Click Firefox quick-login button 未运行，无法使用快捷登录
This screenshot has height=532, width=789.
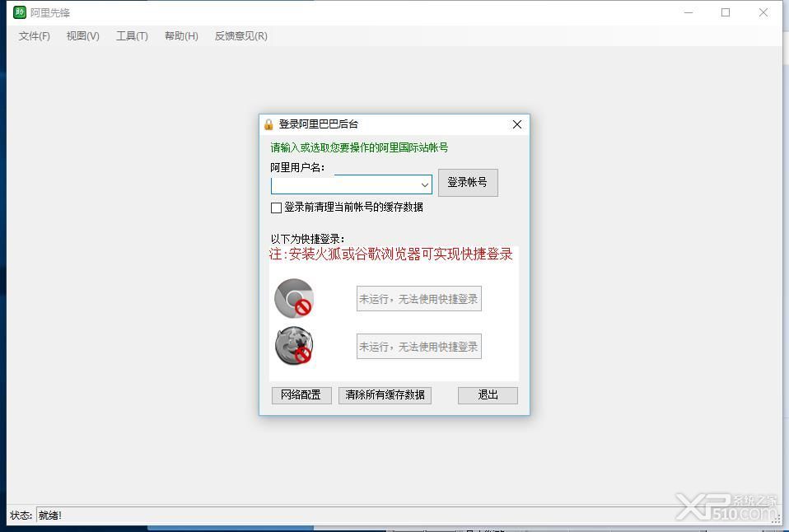[x=418, y=346]
